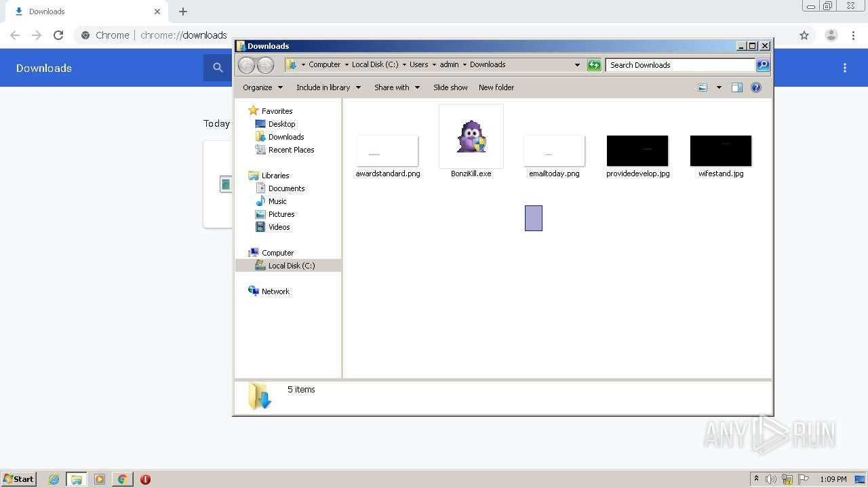Click network tray icon
The width and height of the screenshot is (868, 488).
tap(787, 479)
